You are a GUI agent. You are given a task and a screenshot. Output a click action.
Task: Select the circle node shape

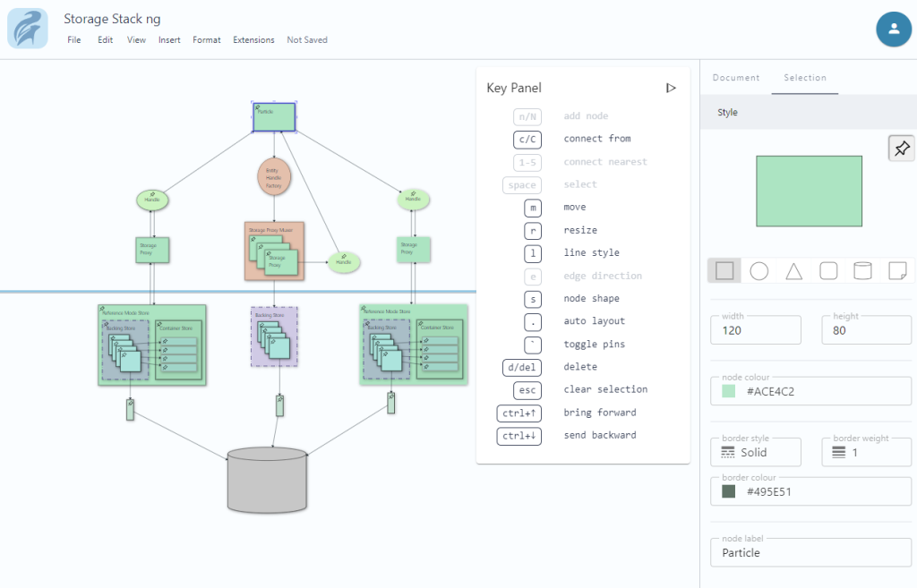click(759, 270)
